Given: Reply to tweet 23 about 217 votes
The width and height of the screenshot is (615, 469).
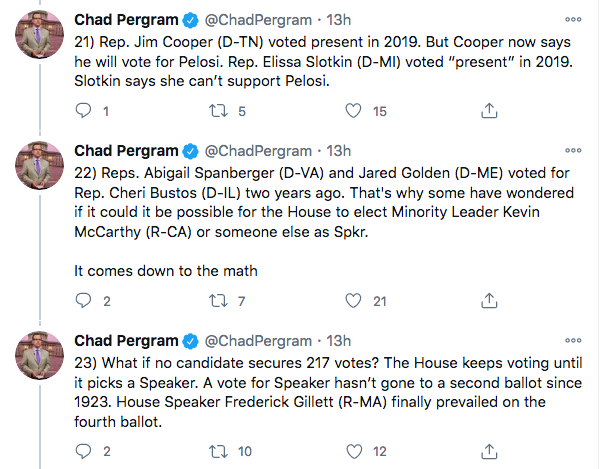Looking at the screenshot, I should pos(83,451).
